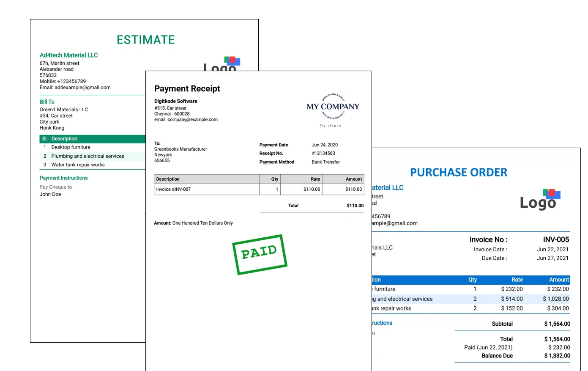This screenshot has width=588, height=371.
Task: Select the Desktop furniture line item row
Action: [71, 147]
